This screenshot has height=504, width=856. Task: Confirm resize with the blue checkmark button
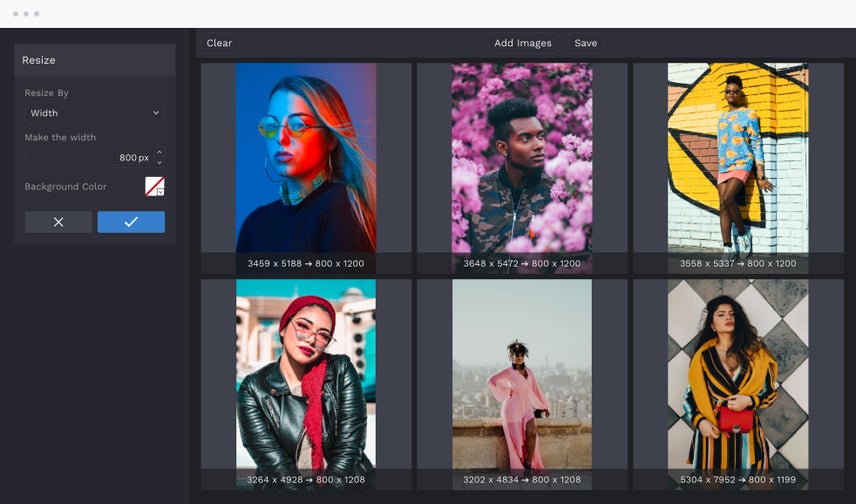coord(131,222)
